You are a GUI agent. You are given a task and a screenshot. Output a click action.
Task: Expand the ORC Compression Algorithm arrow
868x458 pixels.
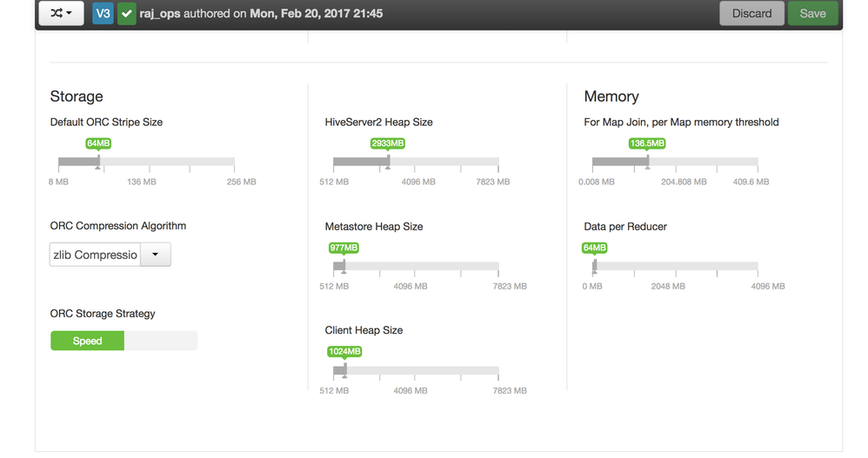pyautogui.click(x=156, y=255)
